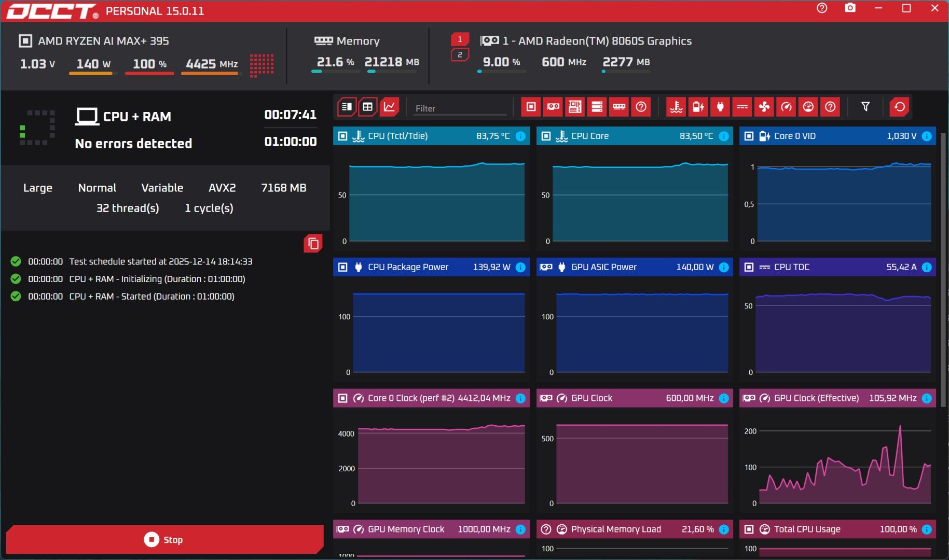
Task: Click the "32 thread(s)" setting
Action: (128, 208)
